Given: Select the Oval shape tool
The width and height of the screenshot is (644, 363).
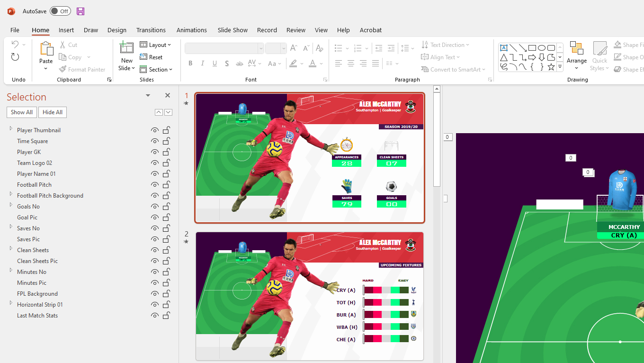Looking at the screenshot, I should tap(542, 47).
